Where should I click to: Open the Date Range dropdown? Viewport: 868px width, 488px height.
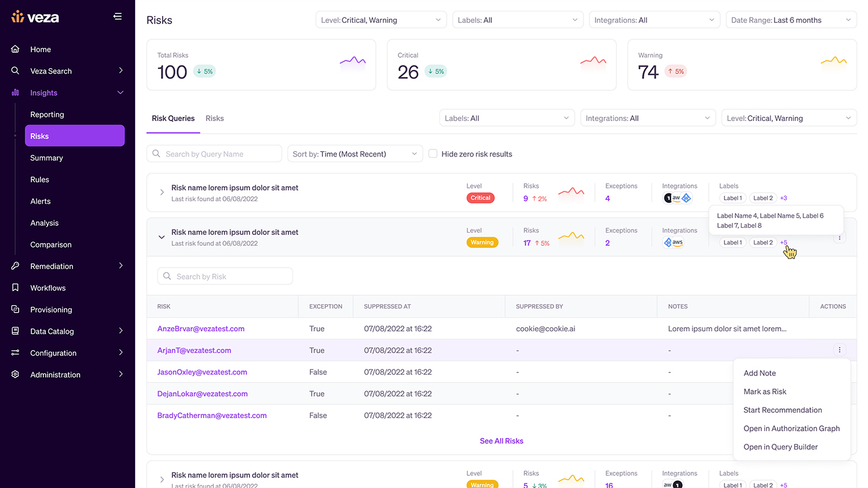point(791,20)
